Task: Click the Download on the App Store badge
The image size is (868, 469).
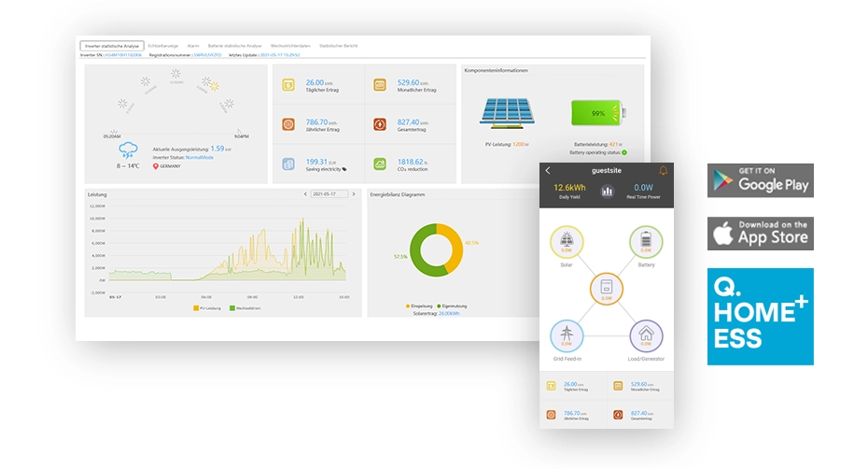Action: pyautogui.click(x=760, y=234)
